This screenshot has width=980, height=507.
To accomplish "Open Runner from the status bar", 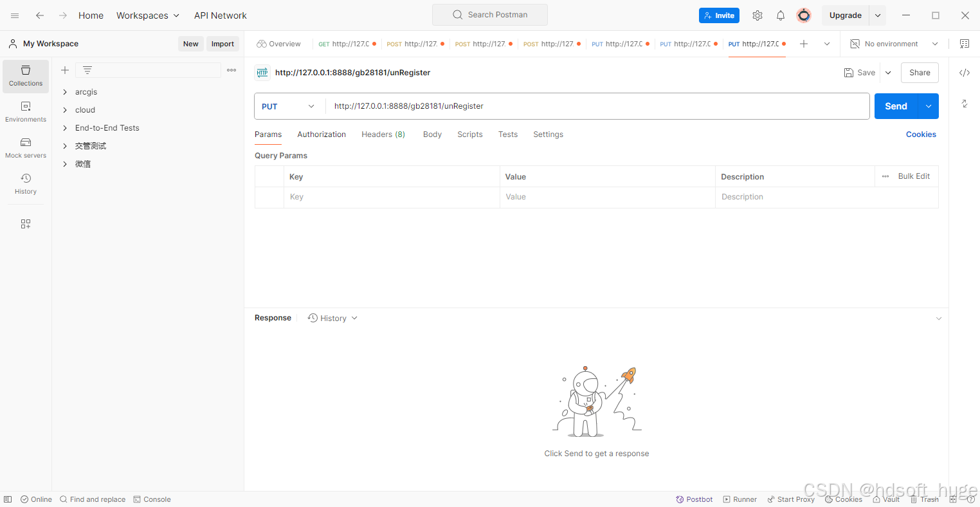I will 740,499.
